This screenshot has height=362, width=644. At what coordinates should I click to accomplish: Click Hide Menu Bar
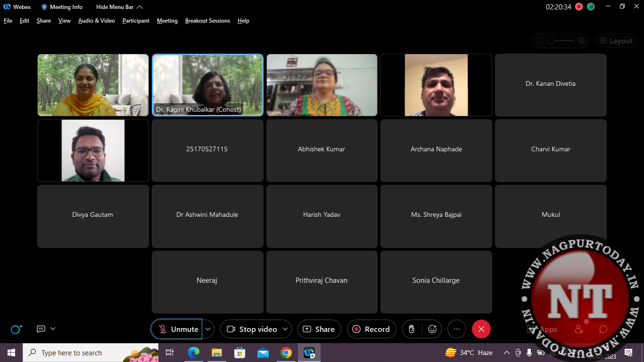119,7
